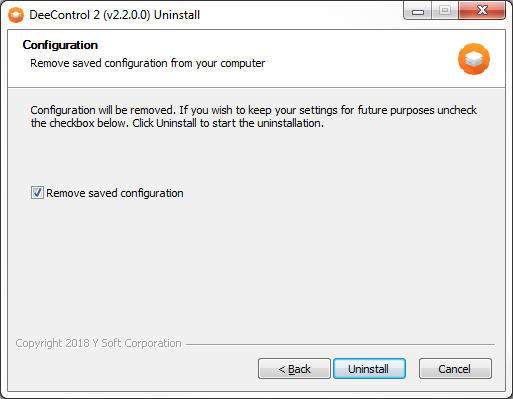The image size is (513, 399).
Task: Go back with the "< Back" button
Action: tap(294, 369)
